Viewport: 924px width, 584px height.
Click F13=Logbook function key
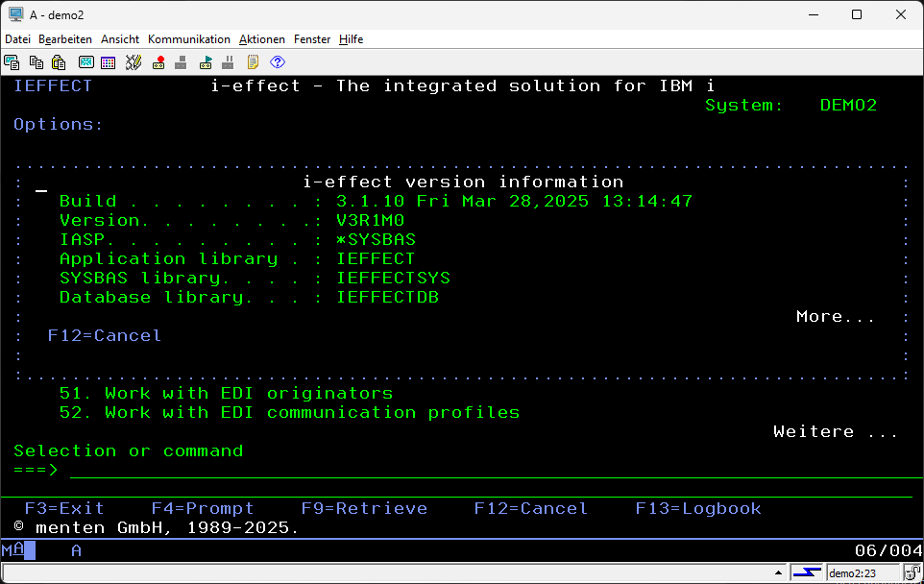click(697, 509)
